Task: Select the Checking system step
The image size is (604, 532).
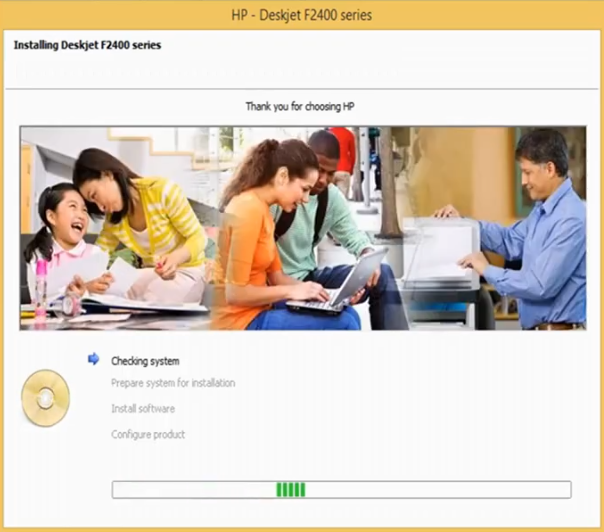Action: (x=145, y=361)
